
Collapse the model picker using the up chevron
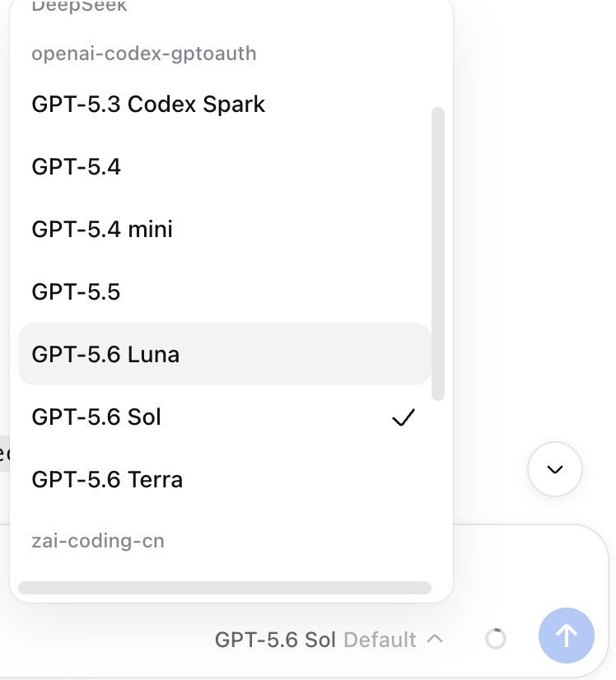tap(435, 639)
